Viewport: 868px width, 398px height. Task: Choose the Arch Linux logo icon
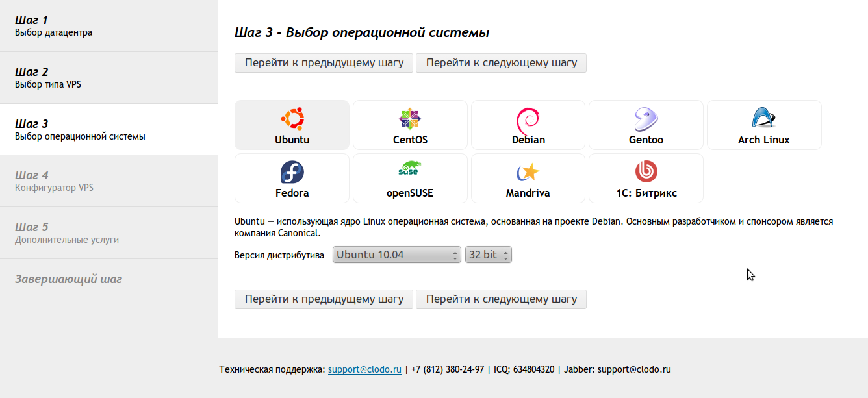pos(763,118)
